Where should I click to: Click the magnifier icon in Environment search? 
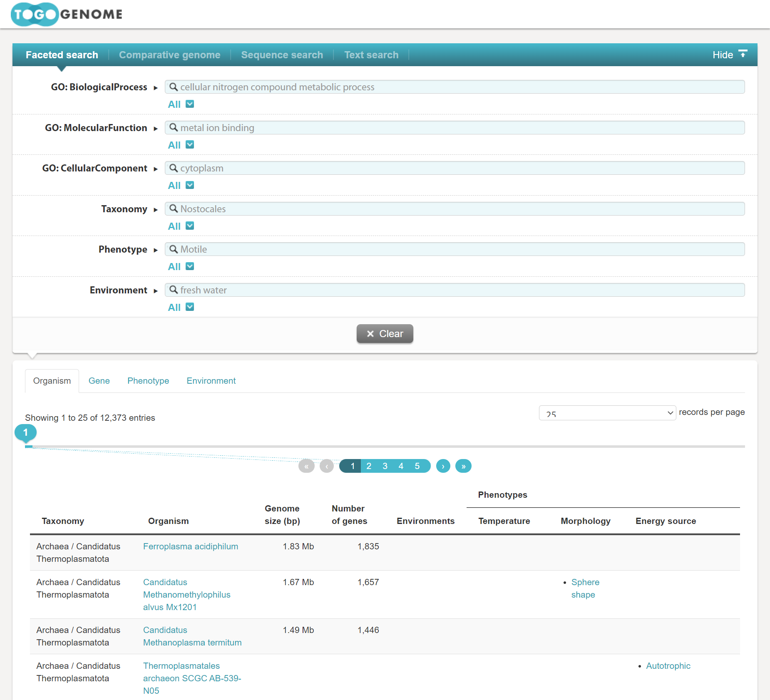point(174,290)
